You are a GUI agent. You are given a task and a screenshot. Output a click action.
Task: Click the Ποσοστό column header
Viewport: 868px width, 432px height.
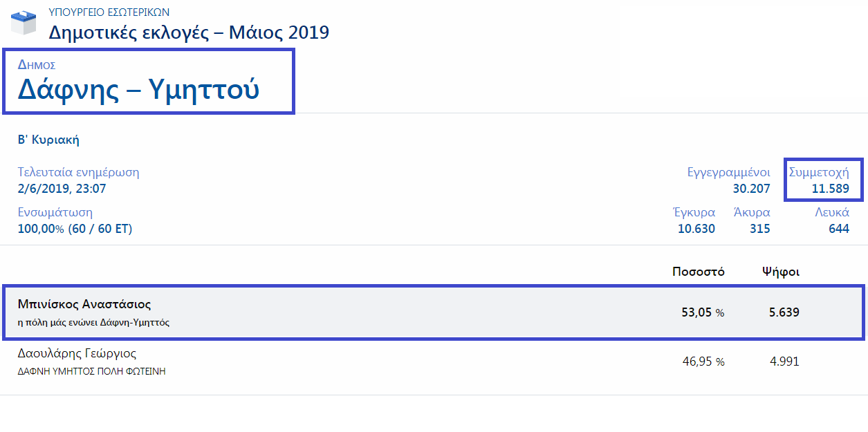click(x=699, y=272)
